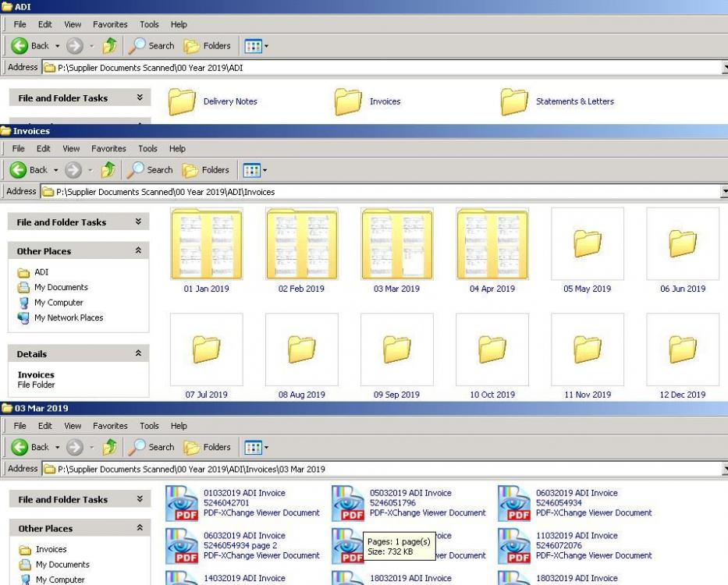The height and width of the screenshot is (585, 728).
Task: Select 12 Dec 2019 folder
Action: (683, 356)
